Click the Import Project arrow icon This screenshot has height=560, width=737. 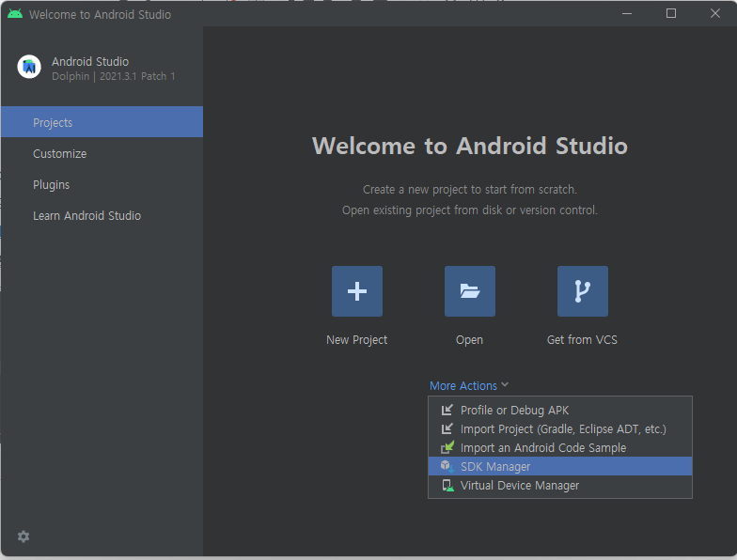(447, 428)
